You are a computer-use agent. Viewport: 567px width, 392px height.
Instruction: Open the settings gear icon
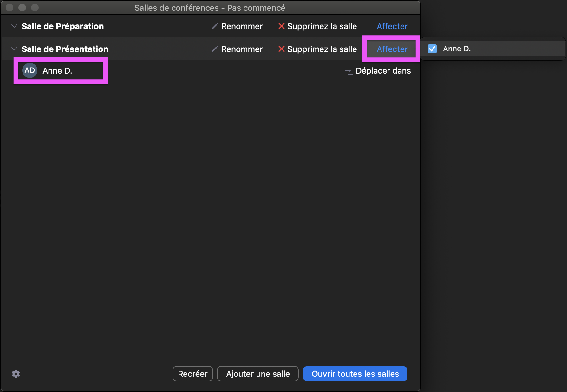pyautogui.click(x=16, y=374)
